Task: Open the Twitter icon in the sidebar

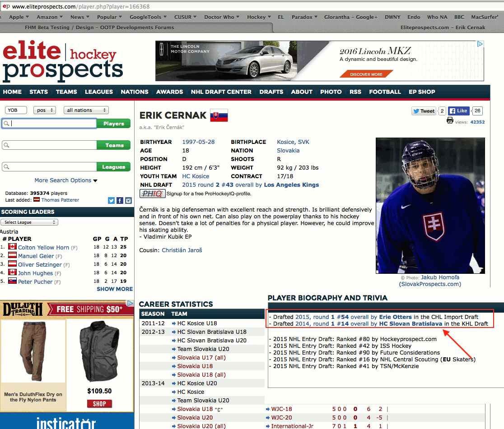Action: [x=111, y=200]
